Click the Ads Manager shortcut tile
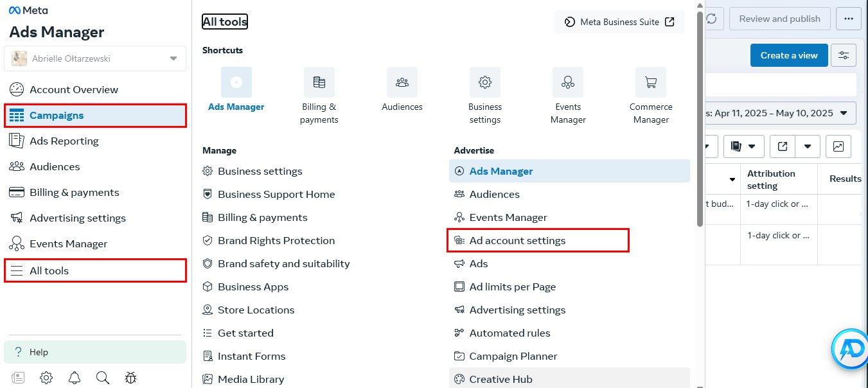This screenshot has width=868, height=388. [x=236, y=90]
